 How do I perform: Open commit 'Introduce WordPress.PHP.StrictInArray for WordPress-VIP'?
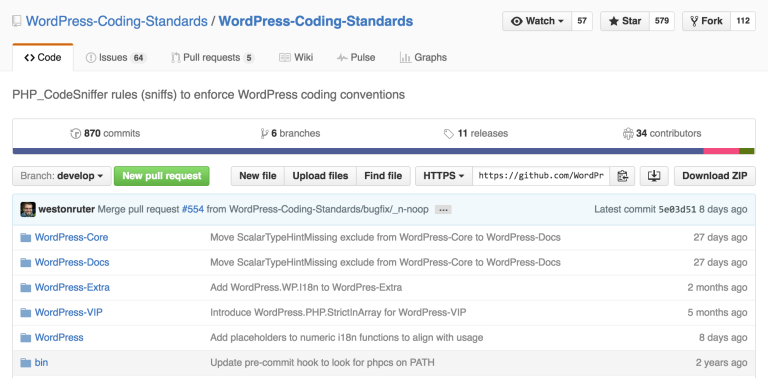coord(338,312)
